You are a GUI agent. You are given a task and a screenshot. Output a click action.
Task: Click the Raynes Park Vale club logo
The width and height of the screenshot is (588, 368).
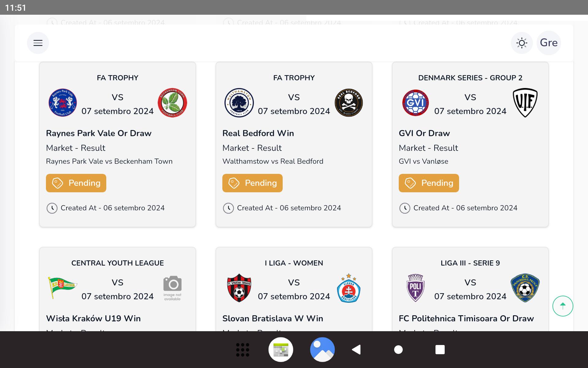(x=63, y=103)
